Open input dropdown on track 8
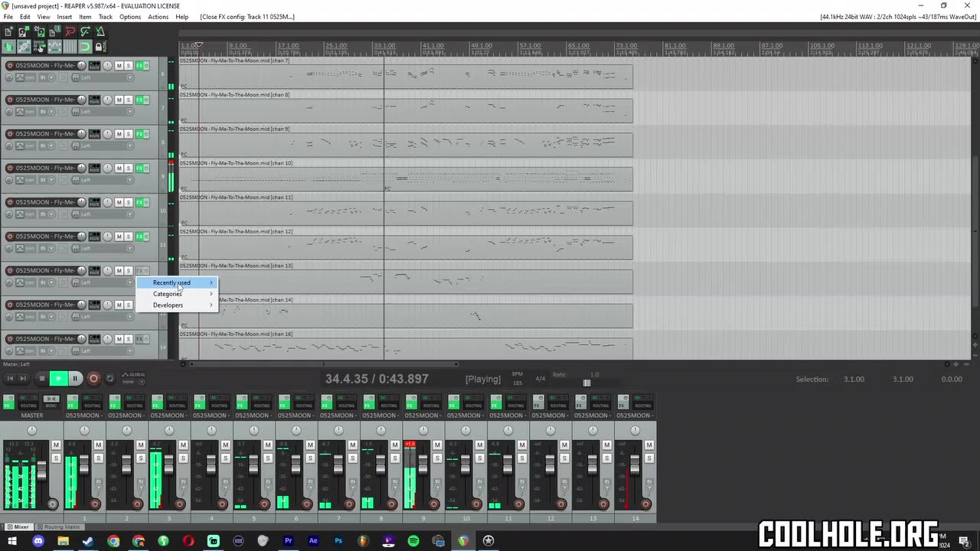 (x=51, y=145)
